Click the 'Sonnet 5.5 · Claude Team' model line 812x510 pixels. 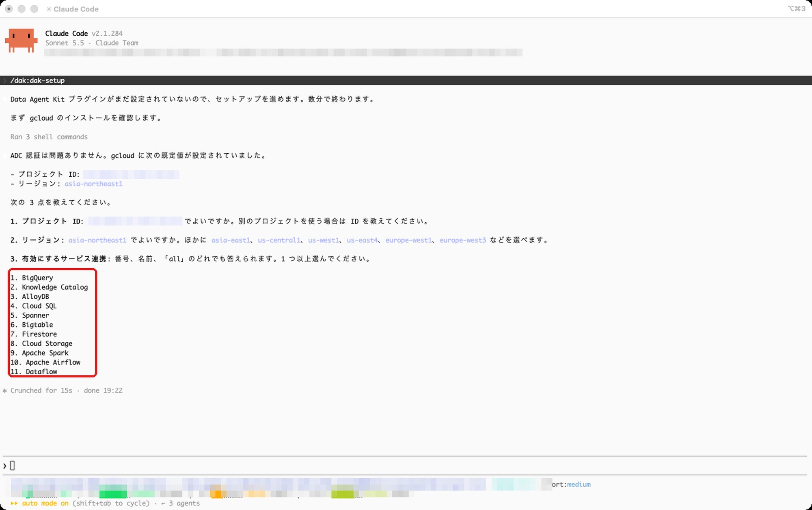(92, 43)
